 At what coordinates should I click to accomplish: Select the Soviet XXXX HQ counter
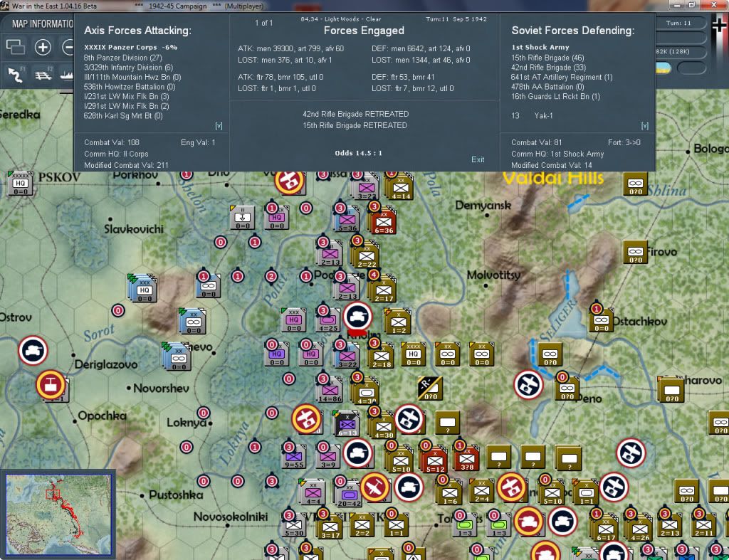[x=414, y=354]
